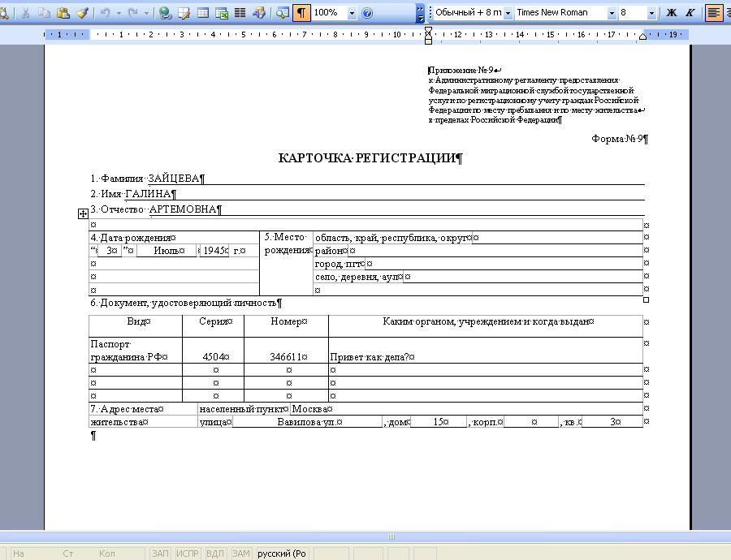
Task: Click the street cell Вавилова ул.
Action: (307, 422)
